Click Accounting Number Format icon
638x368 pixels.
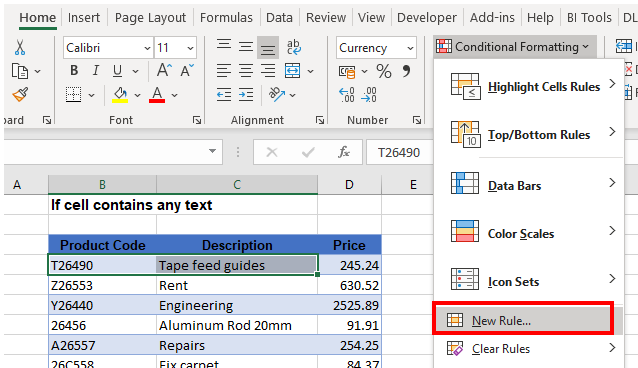tap(347, 72)
